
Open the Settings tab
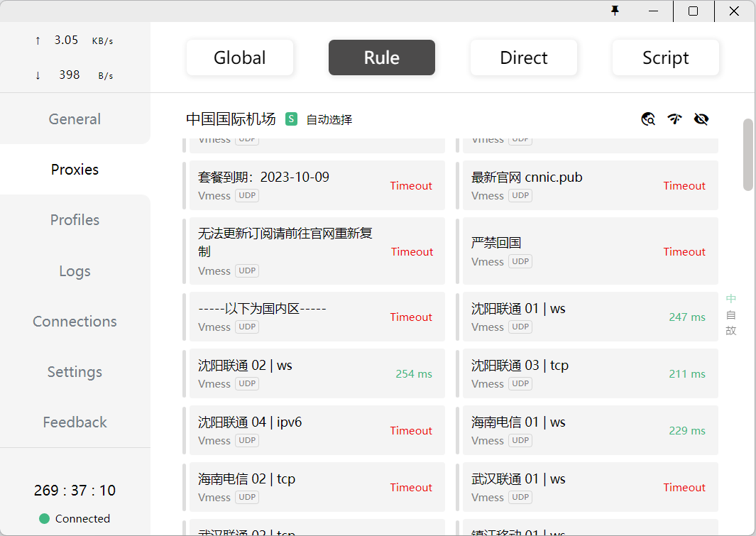click(x=75, y=371)
